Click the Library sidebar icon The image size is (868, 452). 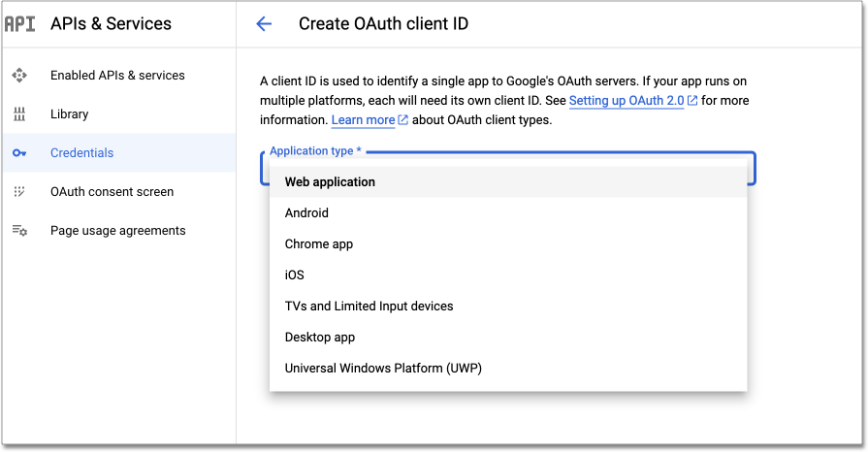click(x=19, y=114)
